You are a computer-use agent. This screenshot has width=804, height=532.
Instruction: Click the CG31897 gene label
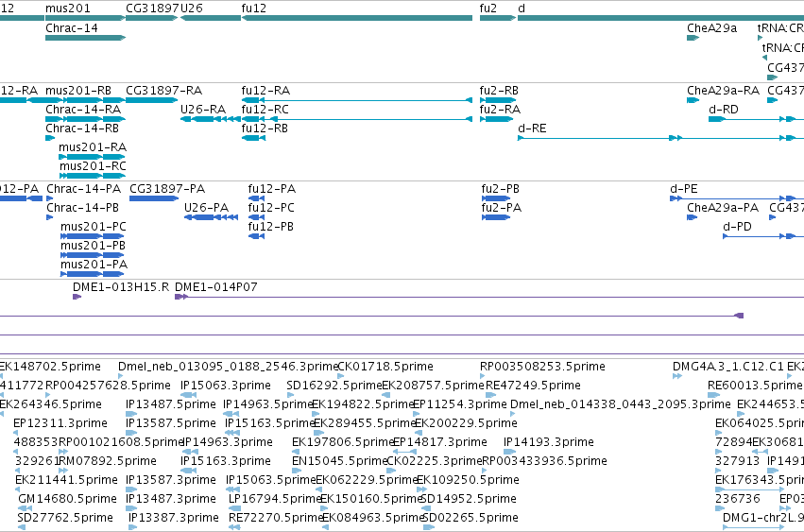coord(153,9)
